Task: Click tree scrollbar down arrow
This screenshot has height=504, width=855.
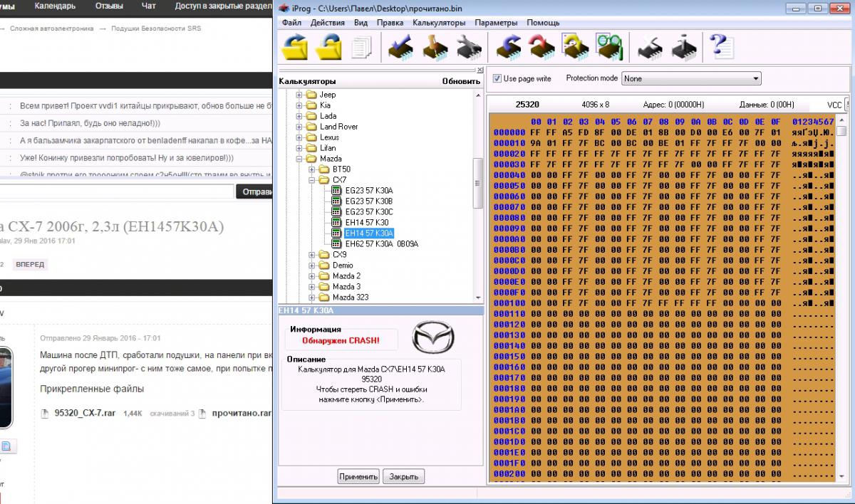Action: point(478,298)
